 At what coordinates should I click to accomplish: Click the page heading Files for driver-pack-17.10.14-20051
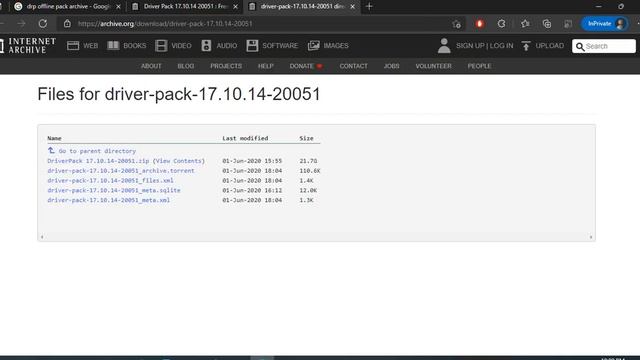[x=179, y=94]
